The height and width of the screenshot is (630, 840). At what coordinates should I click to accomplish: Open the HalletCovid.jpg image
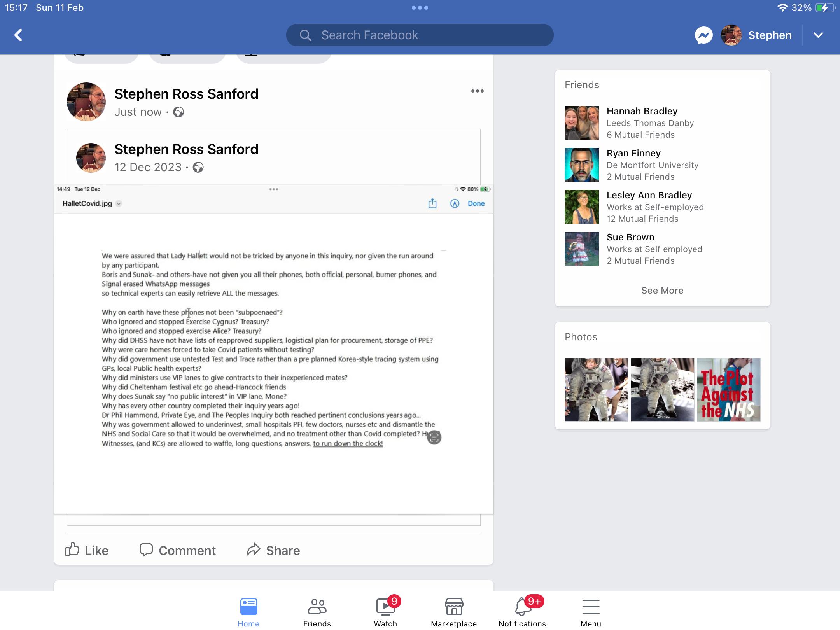[274, 349]
